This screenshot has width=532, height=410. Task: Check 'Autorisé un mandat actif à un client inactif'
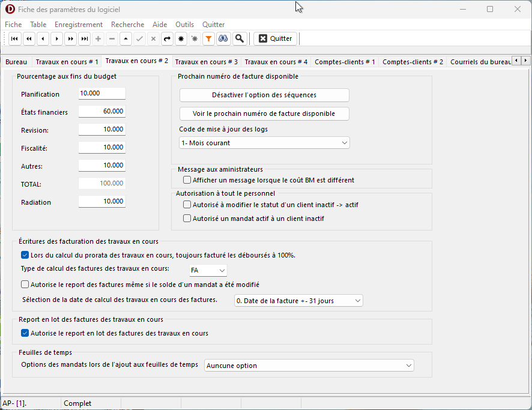coord(187,219)
